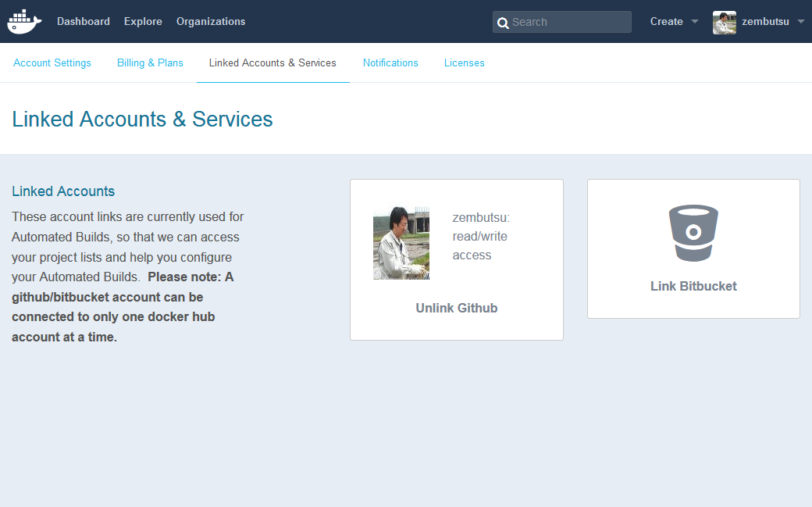The width and height of the screenshot is (812, 507).
Task: Switch to the Billing & Plans tab
Action: (150, 62)
